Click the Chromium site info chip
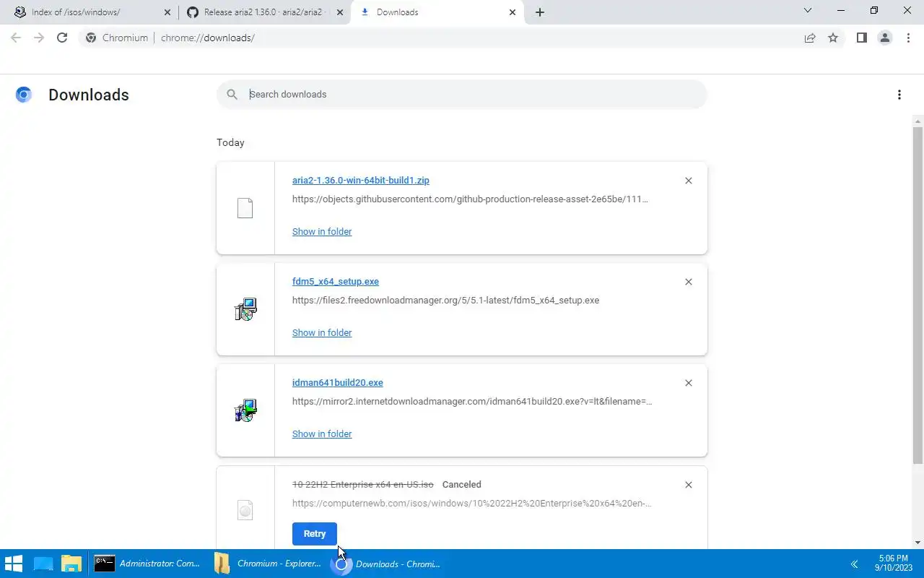The height and width of the screenshot is (578, 924). coord(117,38)
